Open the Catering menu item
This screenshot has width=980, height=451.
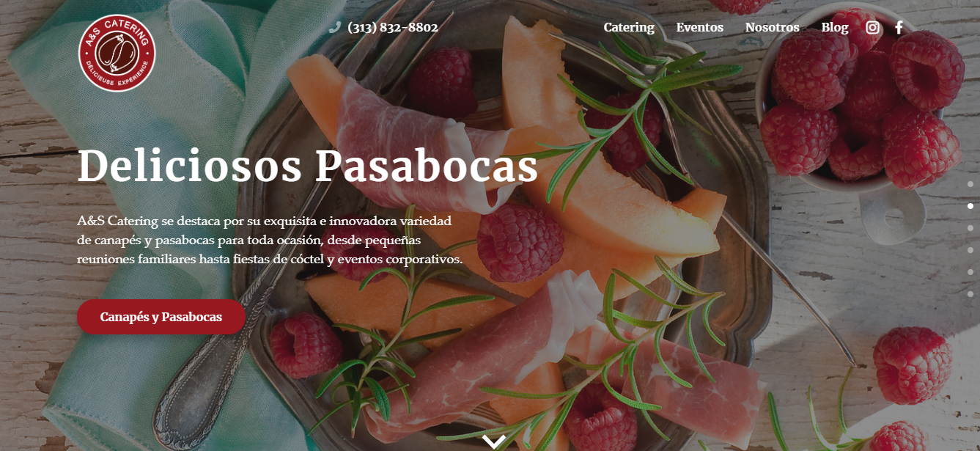[x=629, y=27]
